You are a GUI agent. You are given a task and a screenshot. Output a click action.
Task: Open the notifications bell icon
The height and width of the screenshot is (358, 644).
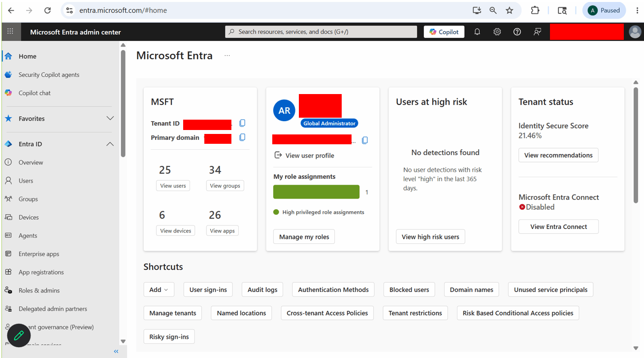(x=477, y=32)
